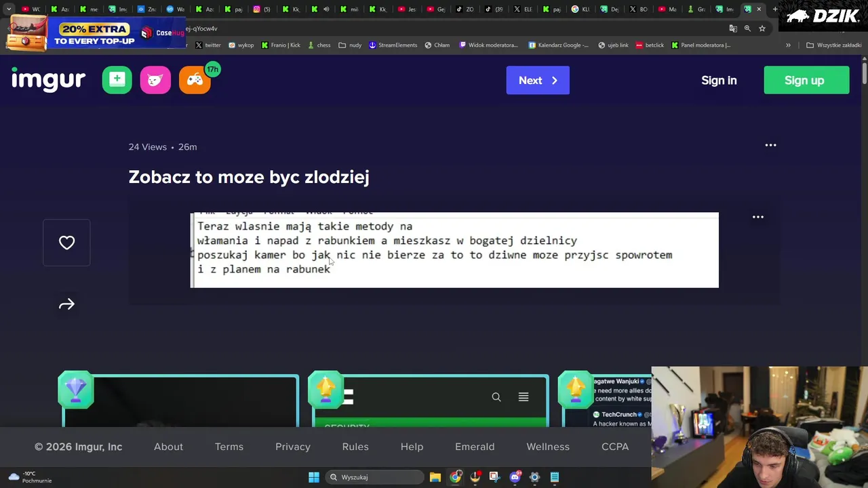
Task: Open the middle gold trophy SECURITY post thumbnail
Action: pos(429,400)
